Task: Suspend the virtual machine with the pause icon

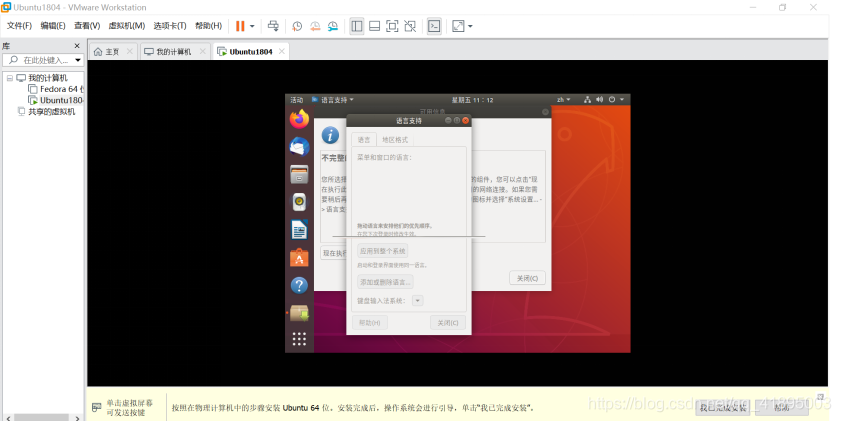Action: click(x=240, y=26)
